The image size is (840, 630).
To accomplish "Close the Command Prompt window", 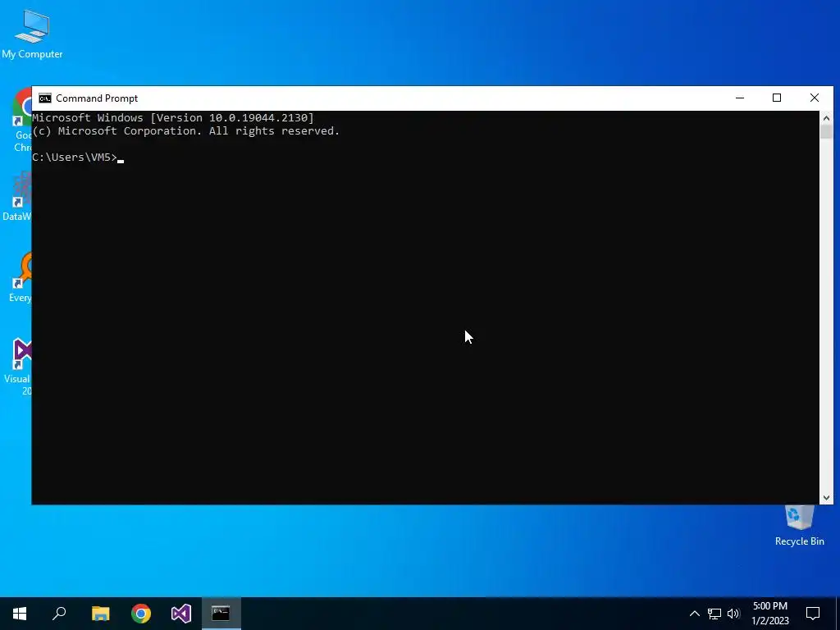I will point(815,98).
